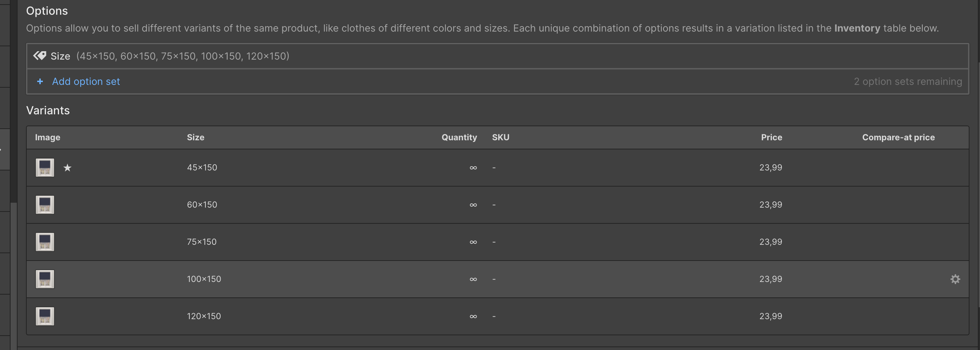Click the 60×150 variant image thumbnail
The image size is (980, 350).
45,205
